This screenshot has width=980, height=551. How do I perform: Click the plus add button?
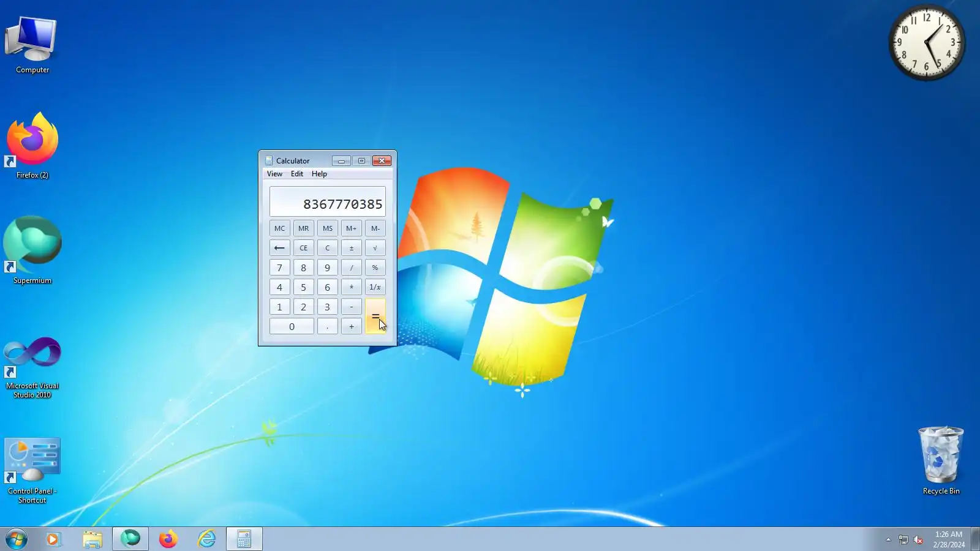(x=352, y=326)
